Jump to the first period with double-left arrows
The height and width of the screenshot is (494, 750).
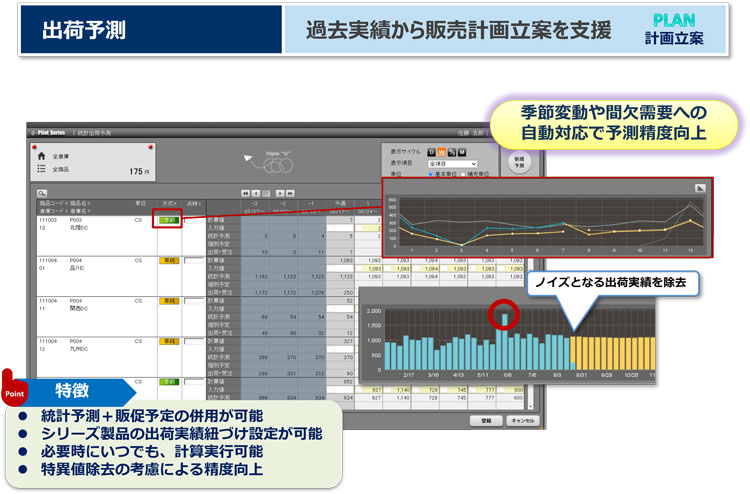(x=245, y=193)
